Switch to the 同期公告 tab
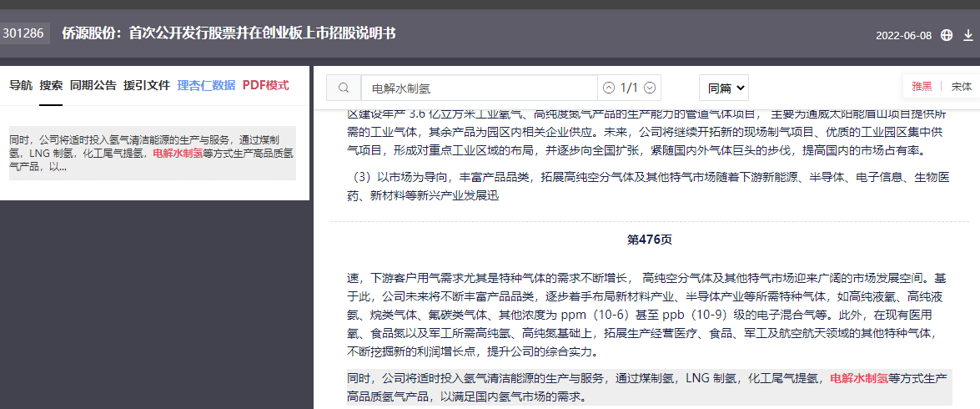 click(93, 85)
